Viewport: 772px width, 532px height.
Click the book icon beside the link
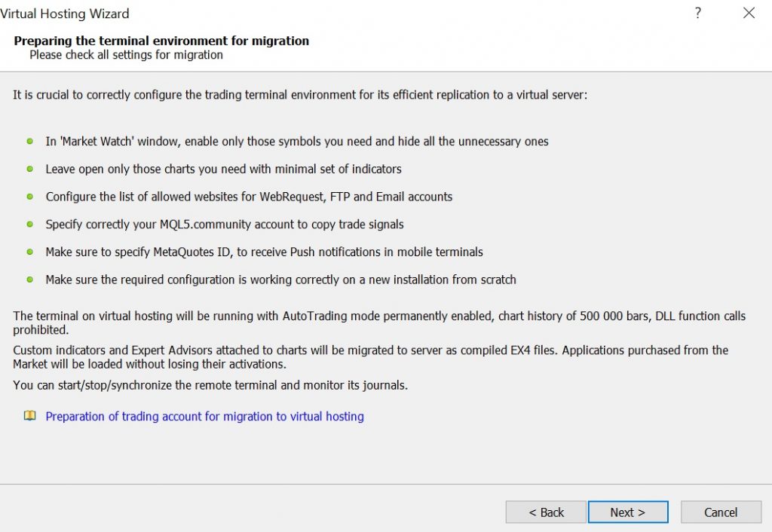tap(29, 416)
